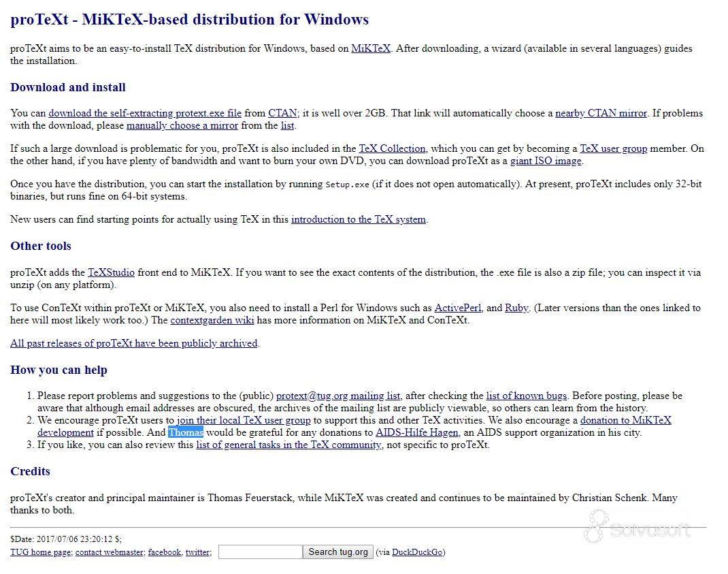Click the name Christian Schenk in Credits
Image resolution: width=728 pixels, height=574 pixels.
click(x=609, y=498)
